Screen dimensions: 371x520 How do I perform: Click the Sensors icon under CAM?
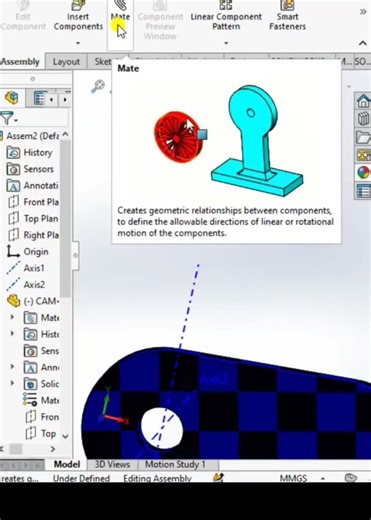click(x=30, y=351)
